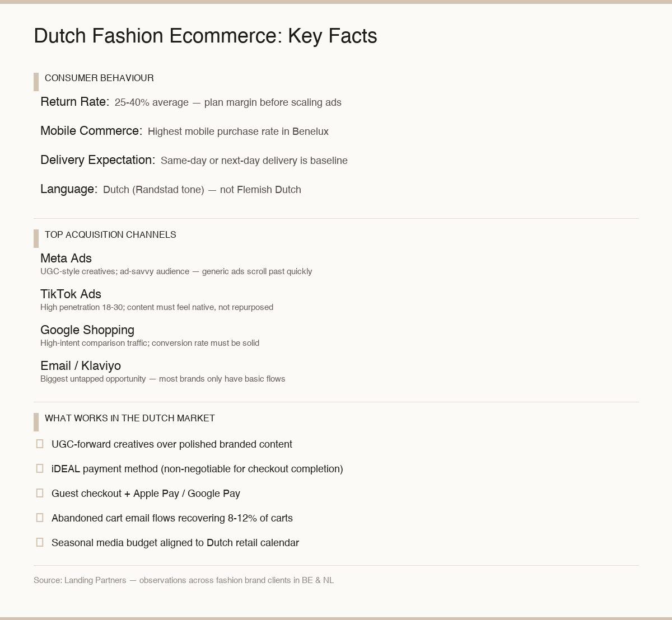Click Same-day or next-day delivery is baseline
Screen dimensions: 672x620
tap(254, 161)
